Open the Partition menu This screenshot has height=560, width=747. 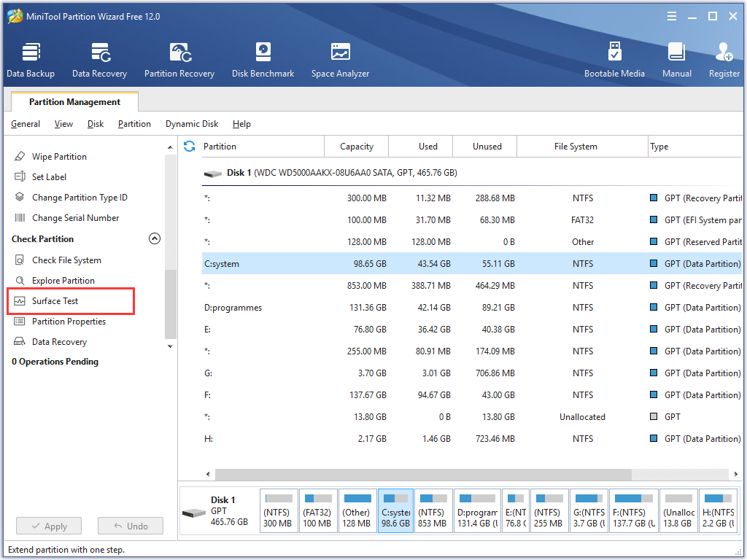tap(134, 124)
